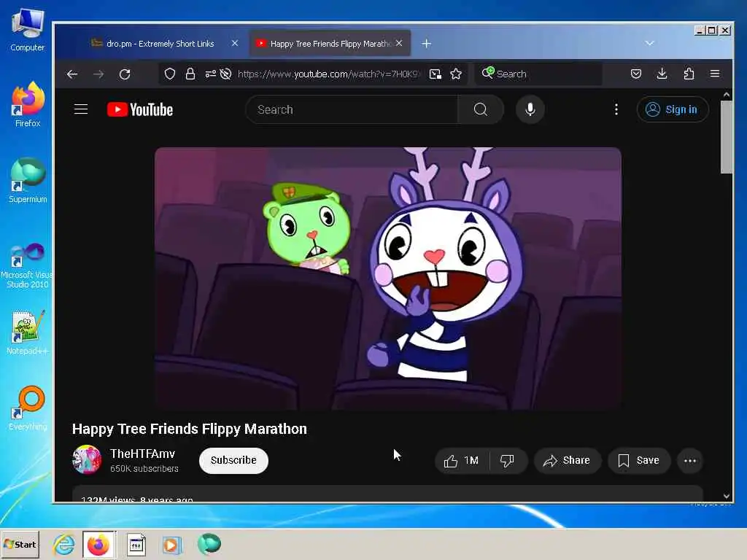747x560 pixels.
Task: Select the Everything desktop shortcut
Action: click(x=28, y=408)
